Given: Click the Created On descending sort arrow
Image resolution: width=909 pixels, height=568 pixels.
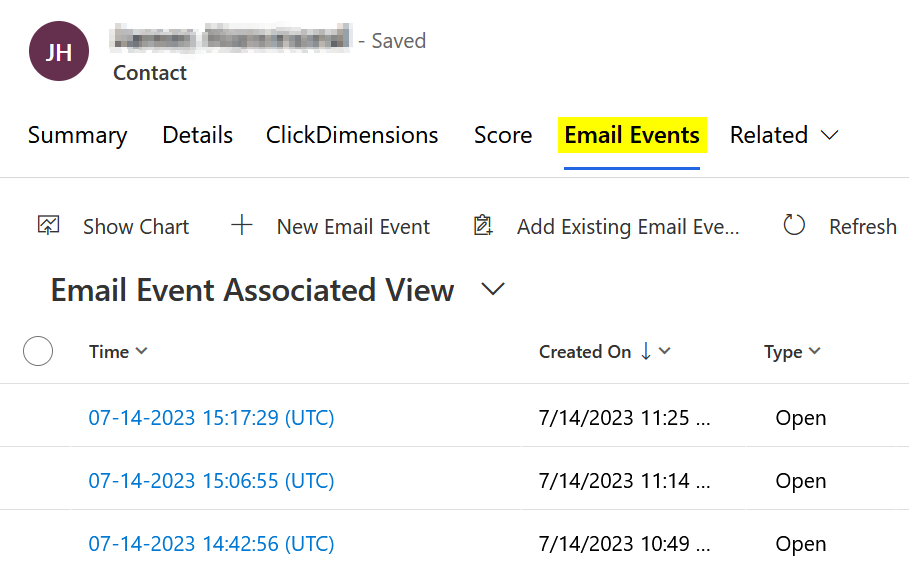Looking at the screenshot, I should [645, 351].
